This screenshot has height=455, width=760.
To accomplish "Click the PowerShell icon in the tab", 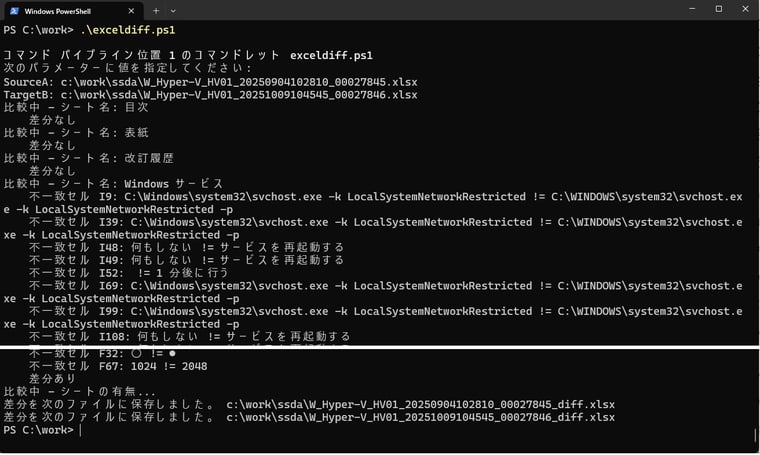I will pos(14,11).
